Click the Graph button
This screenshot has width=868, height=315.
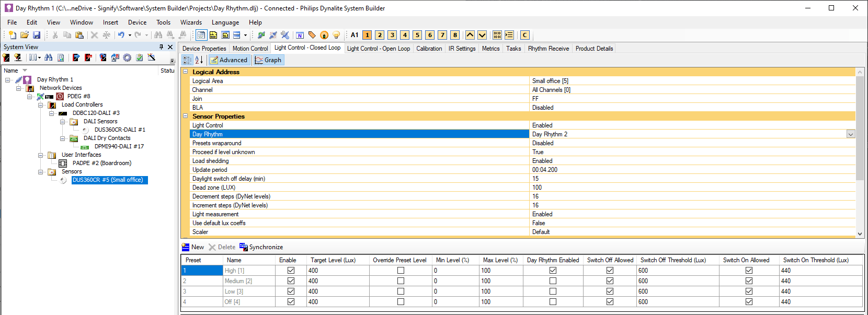(268, 60)
